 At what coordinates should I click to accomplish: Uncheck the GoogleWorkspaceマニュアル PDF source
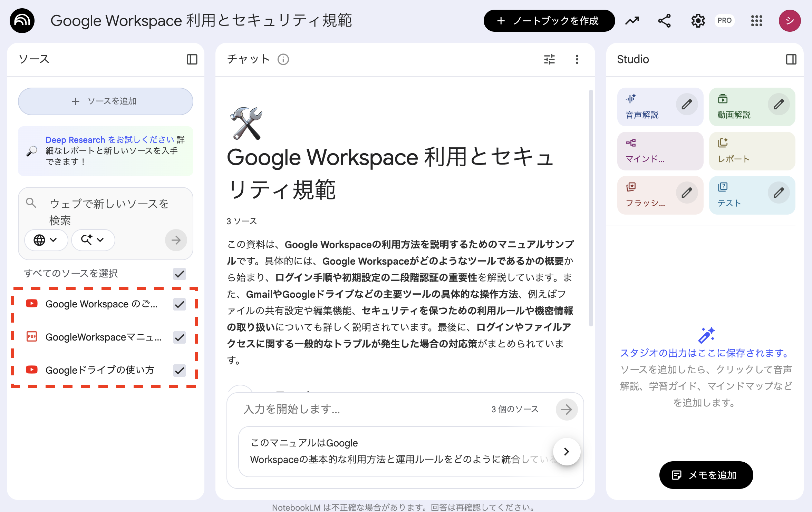coord(180,337)
